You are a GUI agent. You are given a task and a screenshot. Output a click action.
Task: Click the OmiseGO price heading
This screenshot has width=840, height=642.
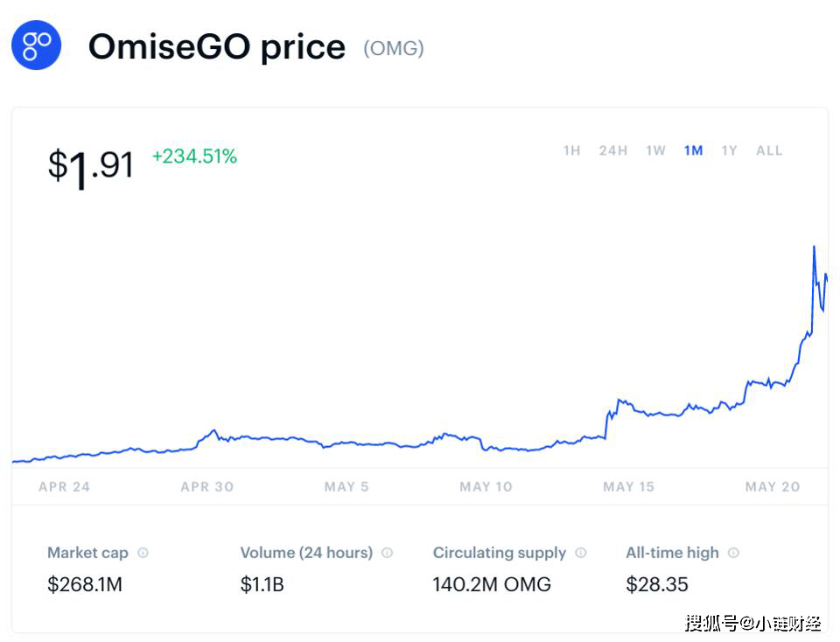217,46
